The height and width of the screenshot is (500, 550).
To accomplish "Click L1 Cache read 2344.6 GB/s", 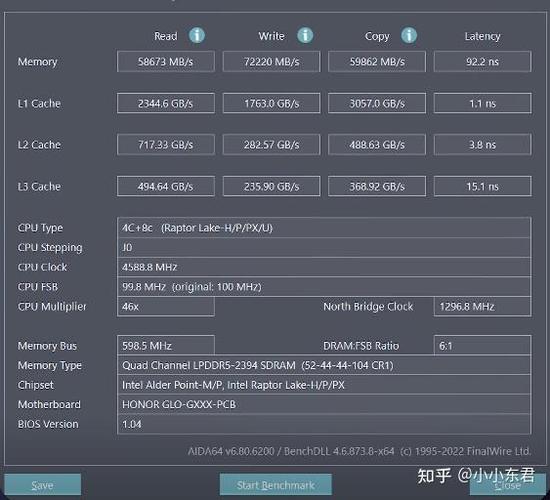I will [x=166, y=103].
